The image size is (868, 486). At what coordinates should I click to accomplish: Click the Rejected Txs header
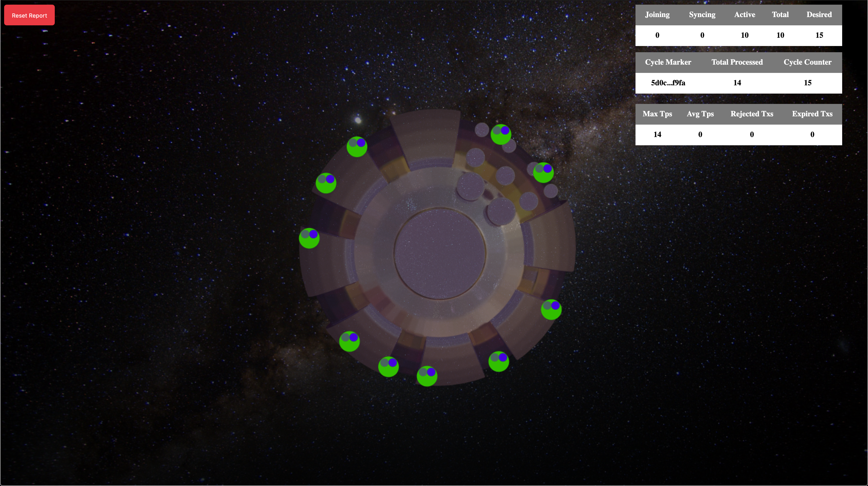pyautogui.click(x=751, y=114)
